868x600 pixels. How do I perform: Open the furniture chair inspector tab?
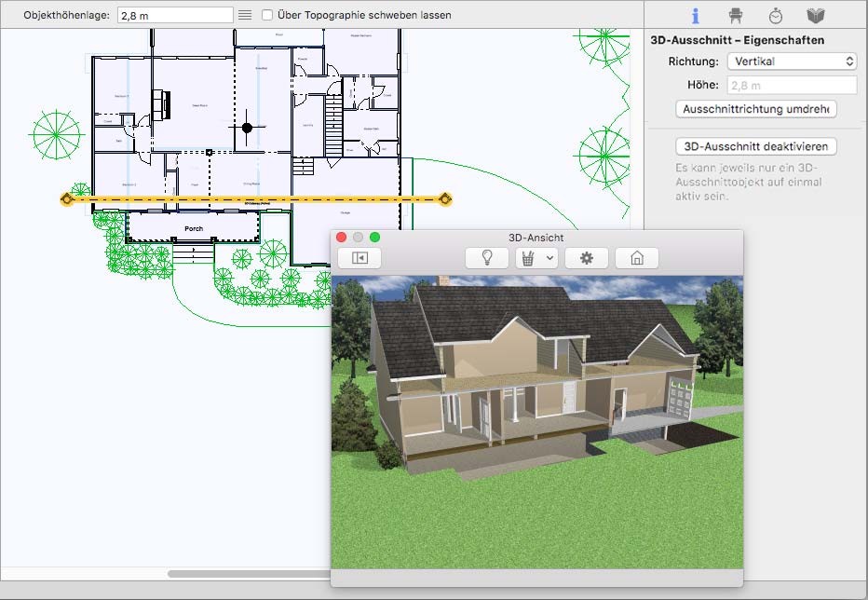coord(735,16)
